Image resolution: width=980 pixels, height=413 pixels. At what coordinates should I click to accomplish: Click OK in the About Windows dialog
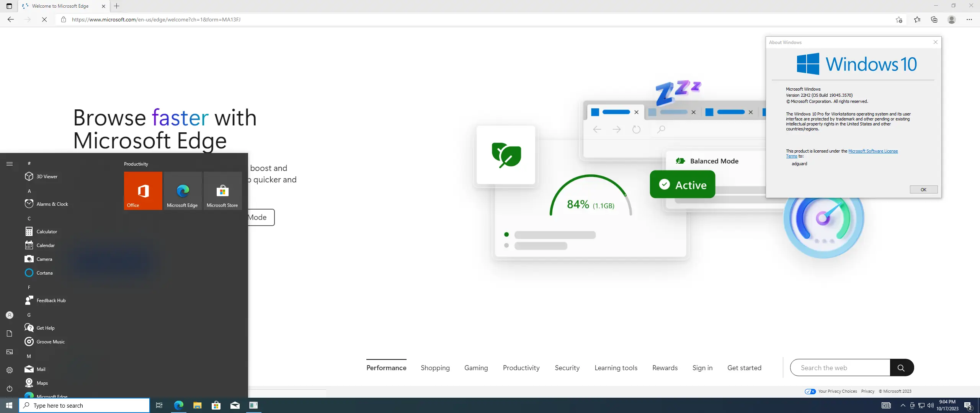pos(923,189)
